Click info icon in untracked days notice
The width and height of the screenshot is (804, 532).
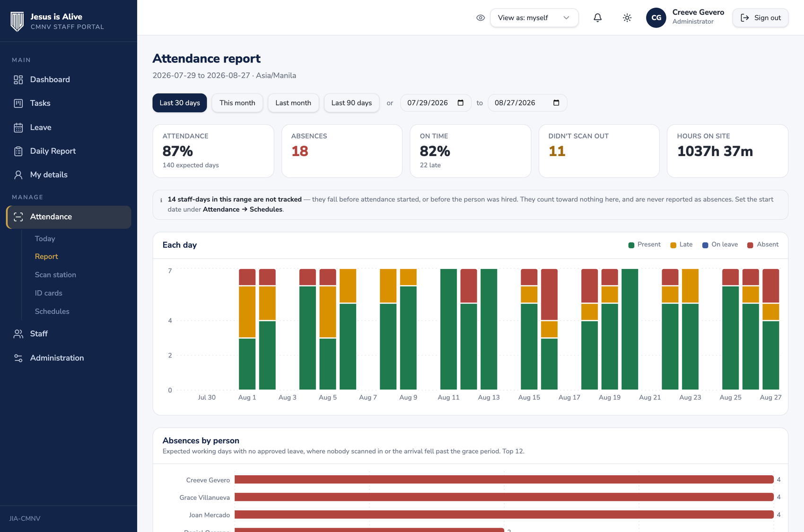pos(161,200)
